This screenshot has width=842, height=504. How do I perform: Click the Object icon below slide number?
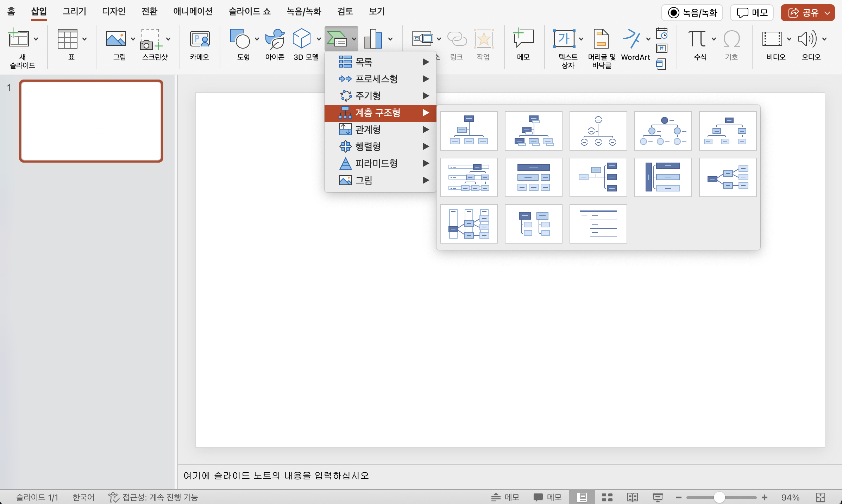pos(661,64)
